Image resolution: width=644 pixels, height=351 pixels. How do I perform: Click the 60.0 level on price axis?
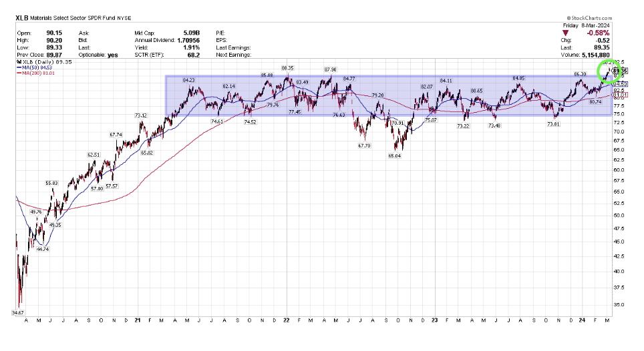point(619,170)
